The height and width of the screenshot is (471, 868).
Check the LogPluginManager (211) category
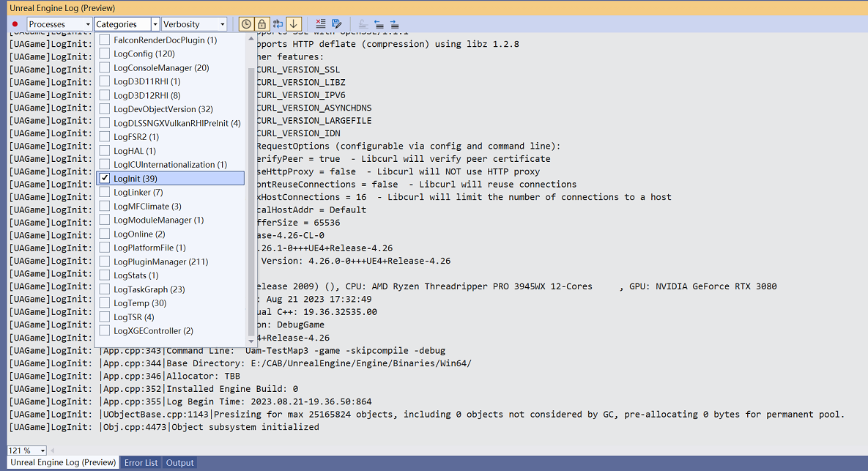click(105, 262)
